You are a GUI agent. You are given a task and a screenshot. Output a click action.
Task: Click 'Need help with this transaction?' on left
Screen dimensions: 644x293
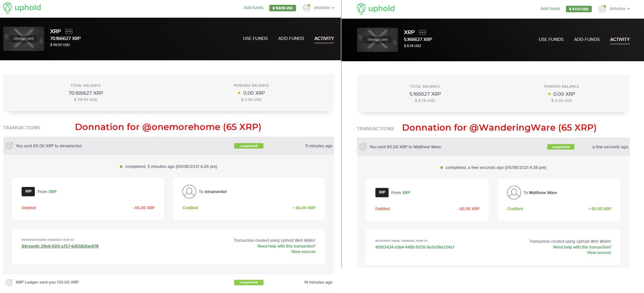click(286, 246)
